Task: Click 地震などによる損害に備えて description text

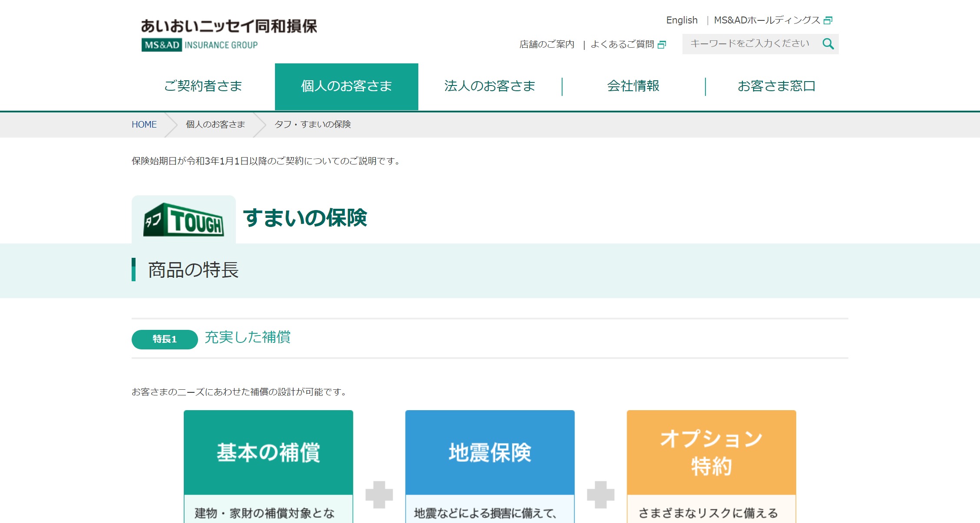Action: coord(485,513)
